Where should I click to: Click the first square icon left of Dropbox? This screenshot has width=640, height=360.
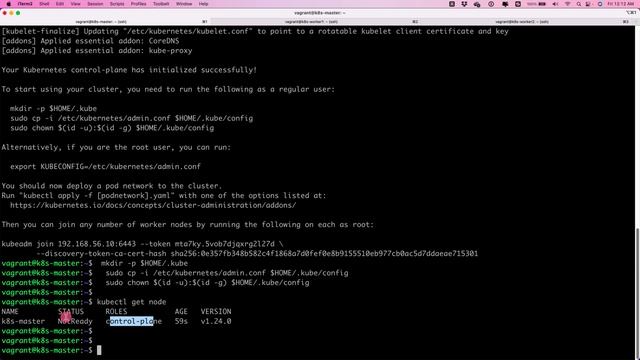coord(452,4)
